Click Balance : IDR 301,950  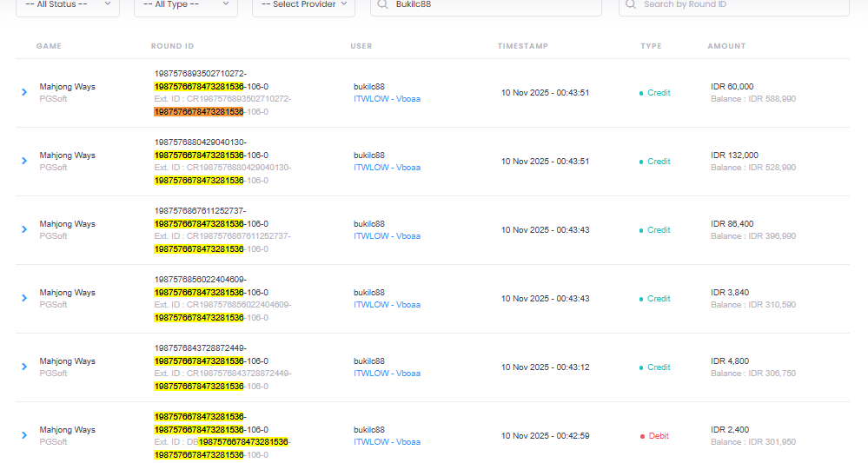click(753, 442)
